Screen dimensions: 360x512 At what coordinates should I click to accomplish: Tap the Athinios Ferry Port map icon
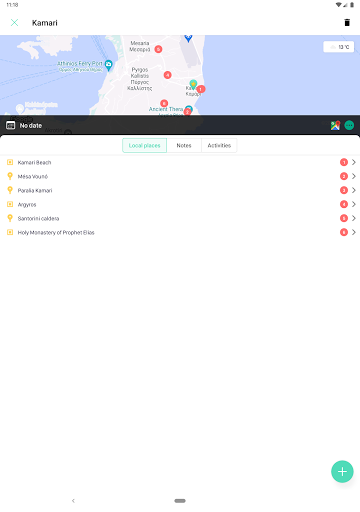[109, 65]
